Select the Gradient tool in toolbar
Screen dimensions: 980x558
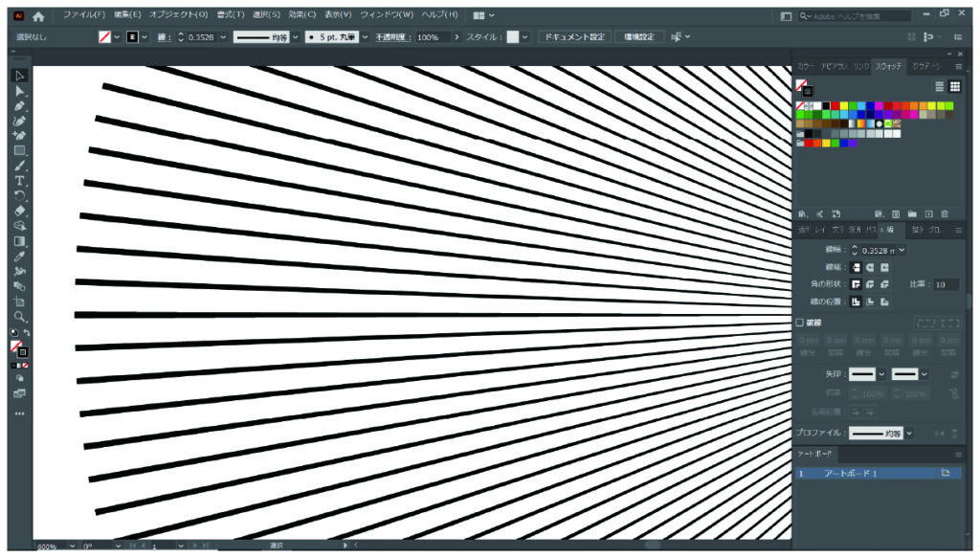coord(19,241)
